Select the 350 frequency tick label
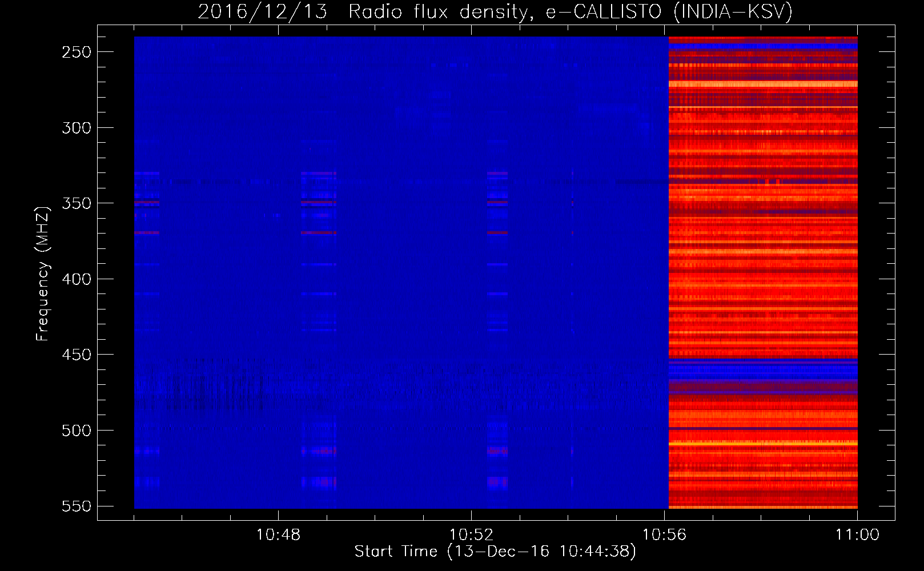The width and height of the screenshot is (924, 571). (x=77, y=204)
